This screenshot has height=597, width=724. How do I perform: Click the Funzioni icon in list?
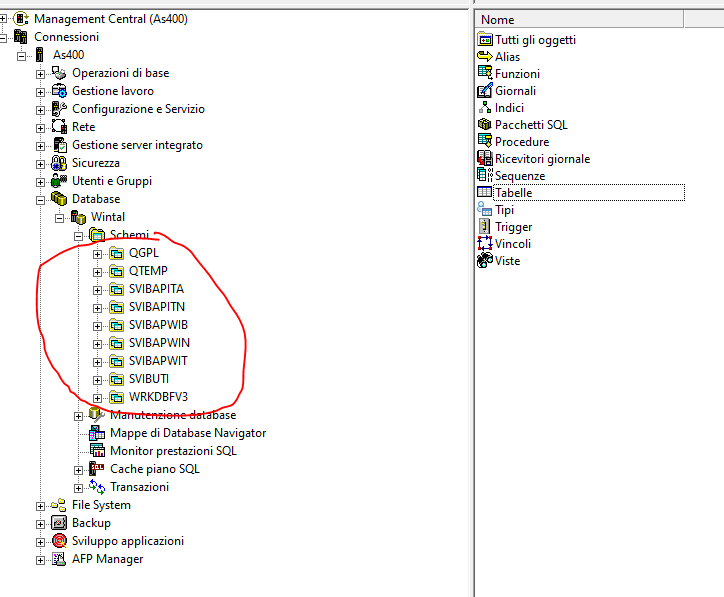point(485,73)
